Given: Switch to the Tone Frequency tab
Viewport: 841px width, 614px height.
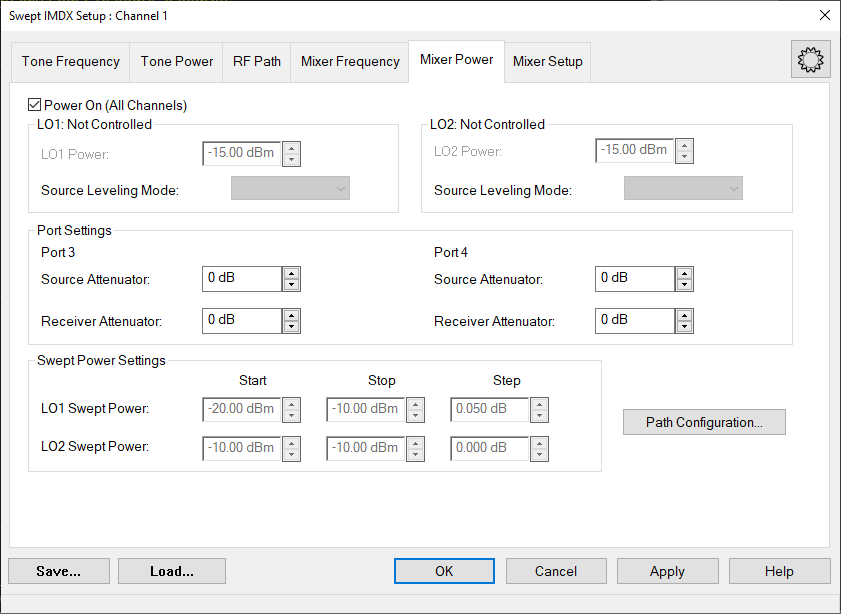Looking at the screenshot, I should [x=71, y=62].
